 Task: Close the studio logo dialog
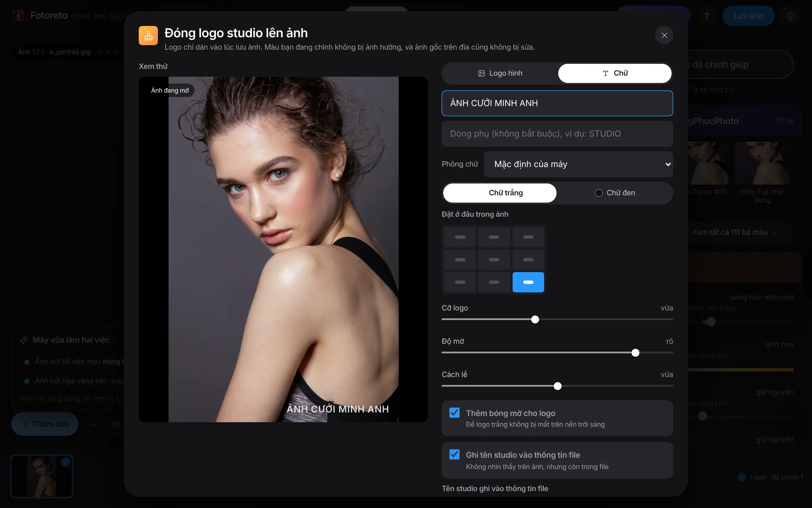click(664, 35)
